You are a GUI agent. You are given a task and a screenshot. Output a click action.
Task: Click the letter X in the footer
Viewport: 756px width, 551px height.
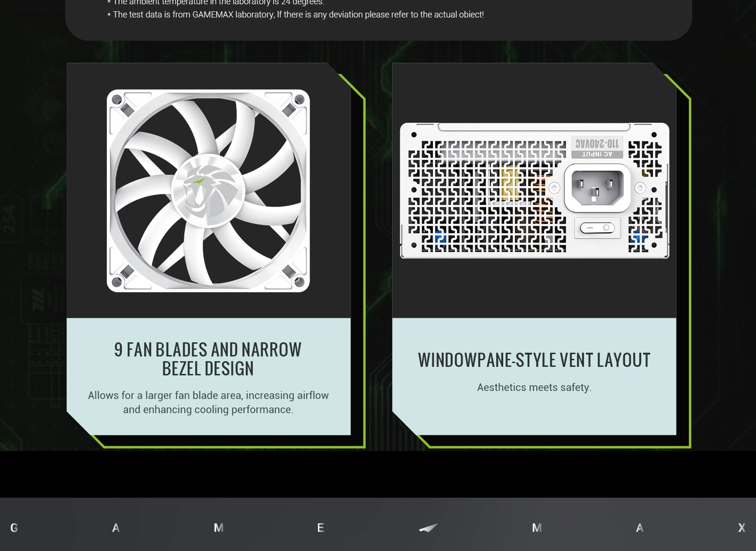click(741, 528)
